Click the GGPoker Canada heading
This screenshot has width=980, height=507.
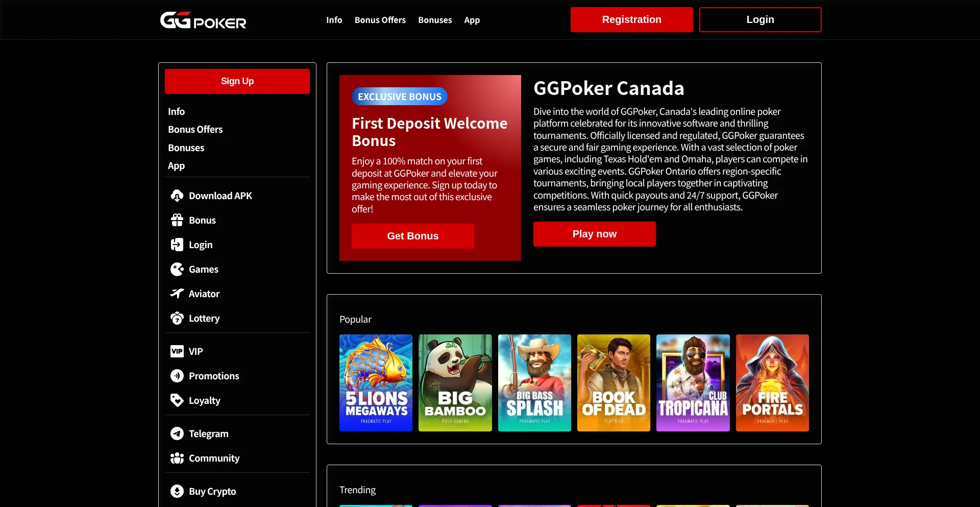[609, 88]
